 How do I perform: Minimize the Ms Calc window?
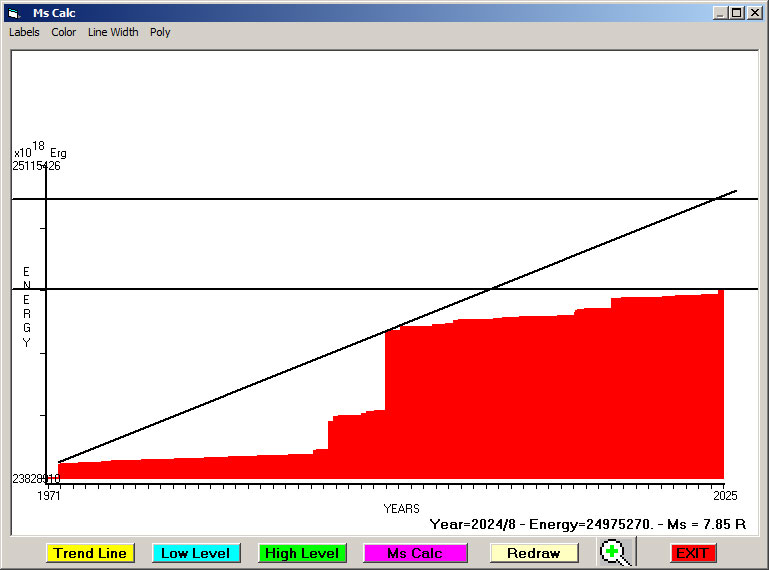(720, 13)
